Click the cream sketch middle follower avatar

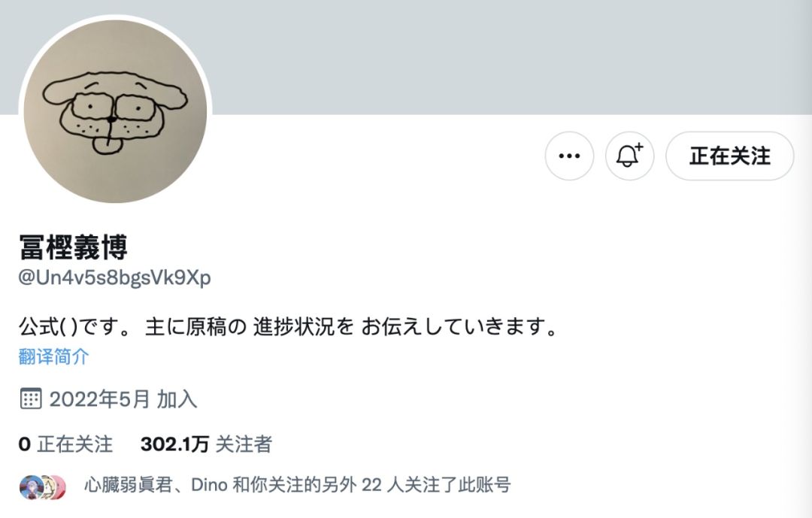tap(47, 487)
